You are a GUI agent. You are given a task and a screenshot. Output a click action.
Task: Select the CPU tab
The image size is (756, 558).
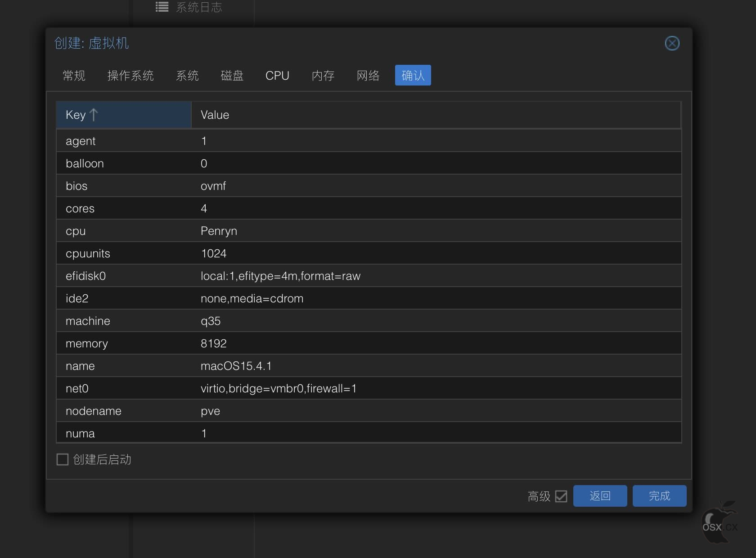tap(277, 75)
